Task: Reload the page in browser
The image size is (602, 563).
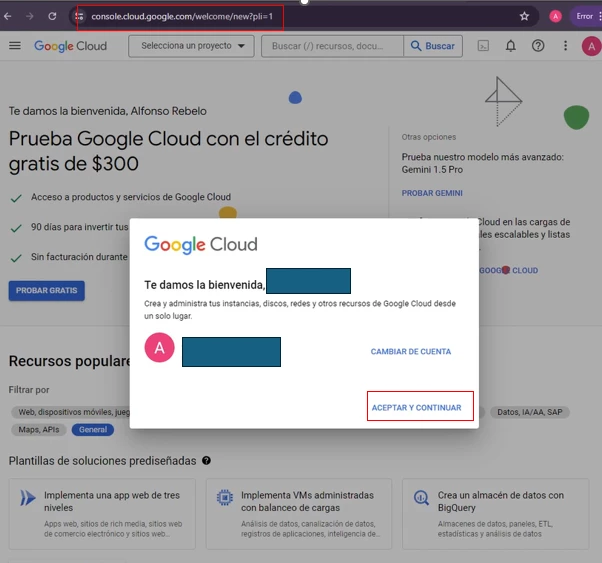Action: tap(52, 16)
